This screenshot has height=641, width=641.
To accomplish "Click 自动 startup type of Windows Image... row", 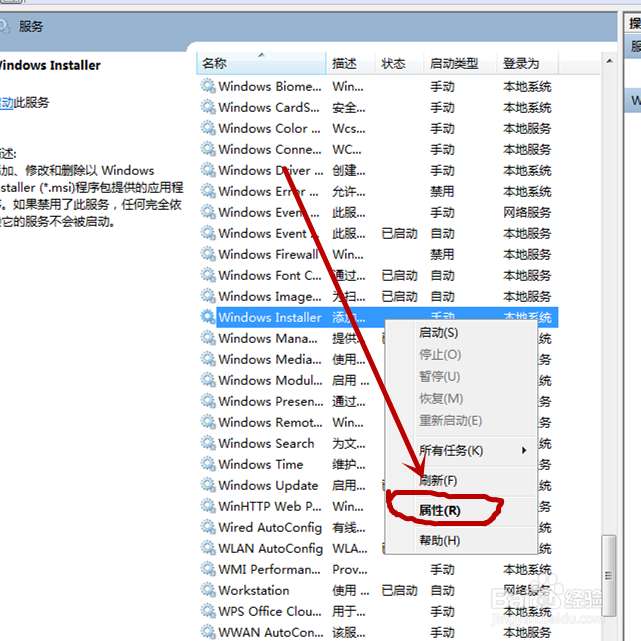I will pyautogui.click(x=442, y=296).
